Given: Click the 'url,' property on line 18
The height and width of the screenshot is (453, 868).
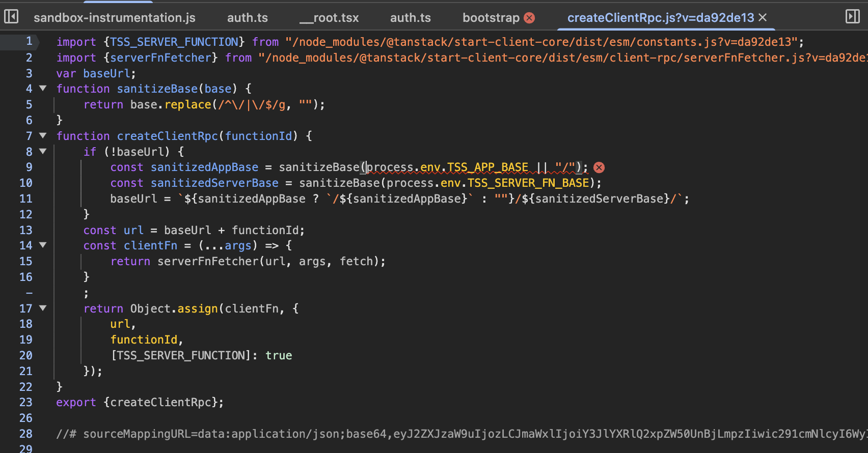Looking at the screenshot, I should coord(123,324).
